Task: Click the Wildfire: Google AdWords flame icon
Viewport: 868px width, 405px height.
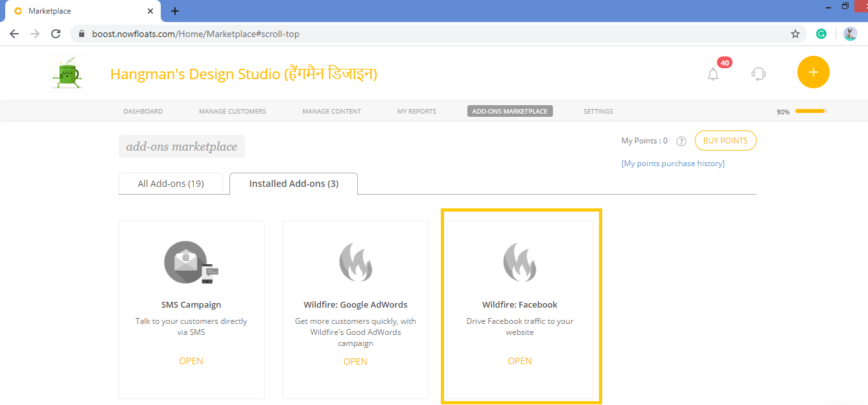Action: (x=355, y=262)
